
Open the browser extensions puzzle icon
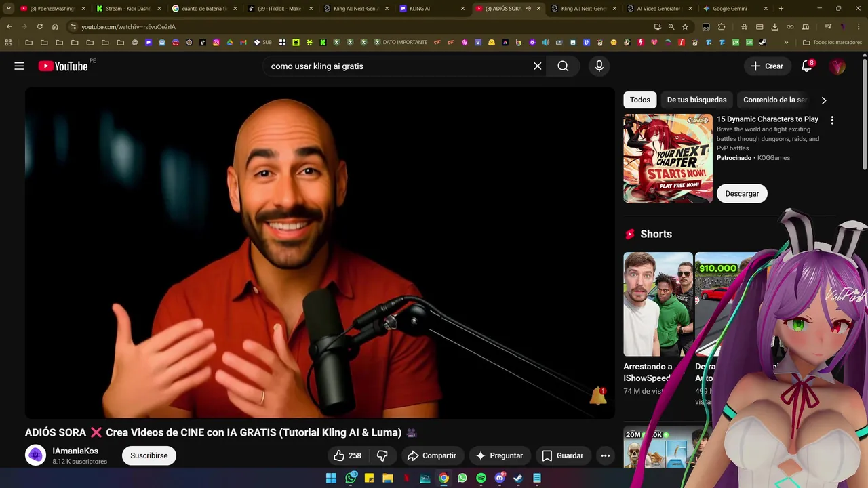(x=722, y=26)
